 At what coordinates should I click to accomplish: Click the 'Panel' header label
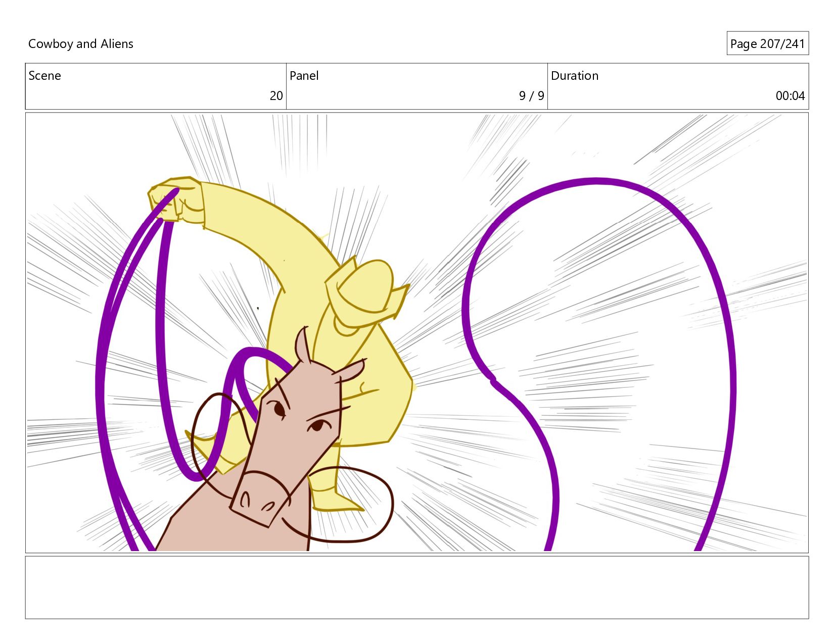tap(304, 76)
